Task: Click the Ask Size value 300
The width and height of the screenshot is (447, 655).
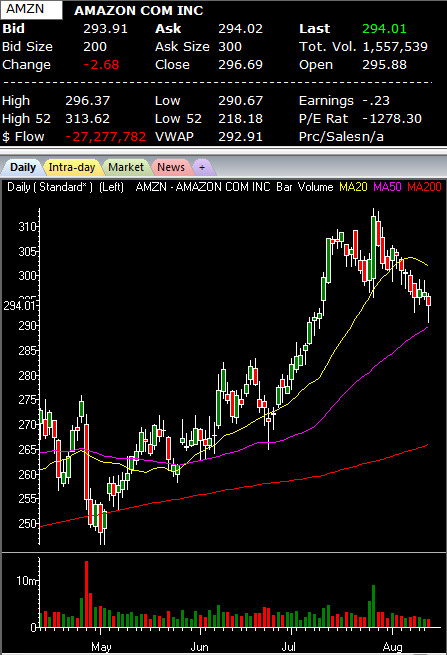Action: coord(230,47)
